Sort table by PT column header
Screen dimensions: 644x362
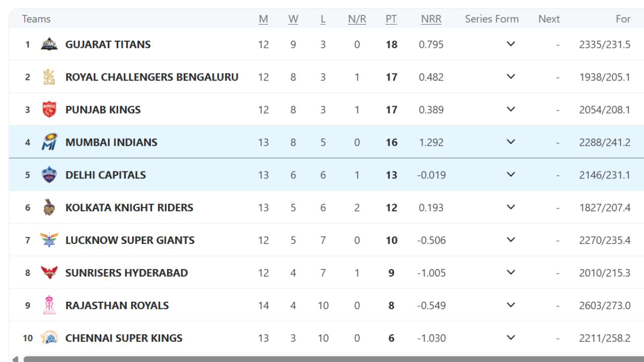(391, 19)
